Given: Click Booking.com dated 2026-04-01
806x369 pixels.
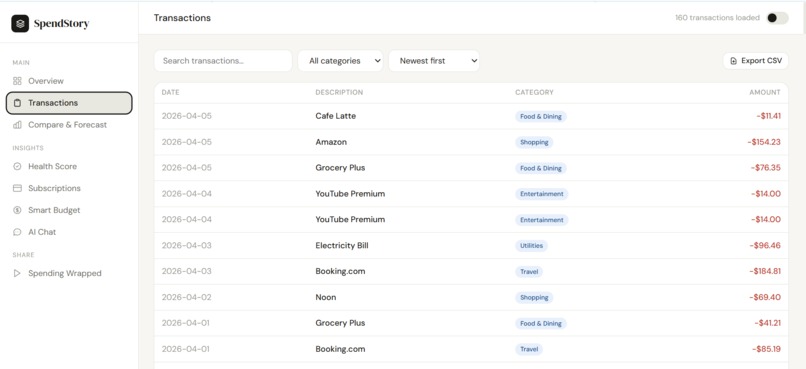Looking at the screenshot, I should click(x=340, y=349).
